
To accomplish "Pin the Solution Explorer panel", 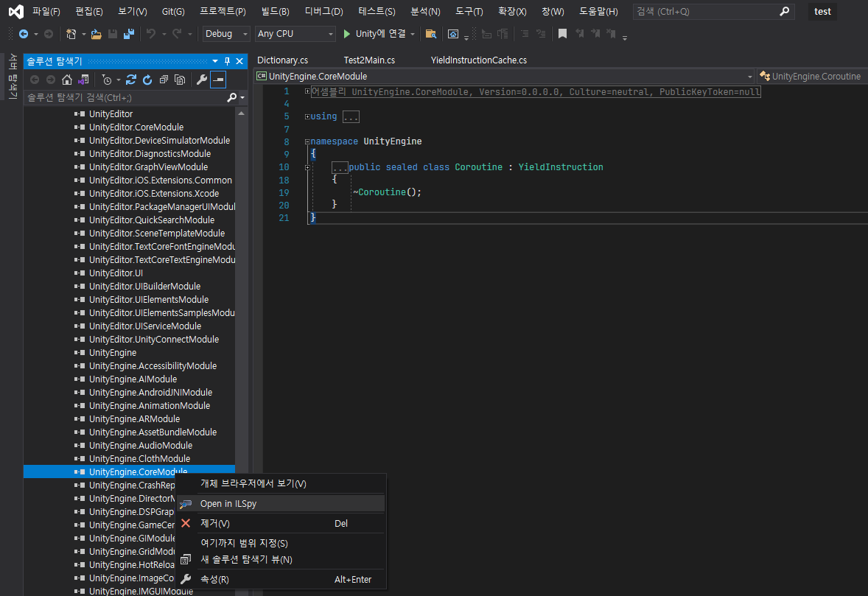I will [x=227, y=61].
